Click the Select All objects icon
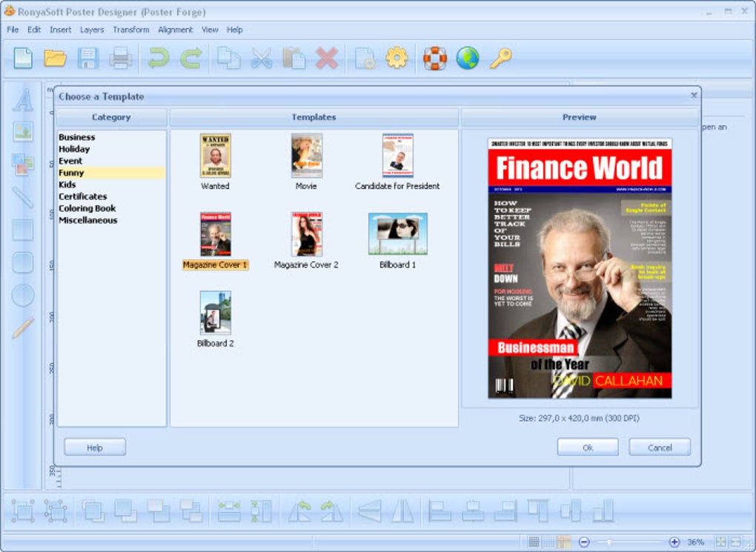756x552 pixels. point(23,511)
